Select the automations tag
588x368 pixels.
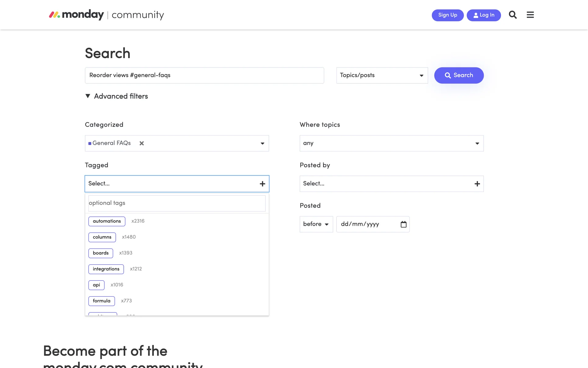click(107, 221)
